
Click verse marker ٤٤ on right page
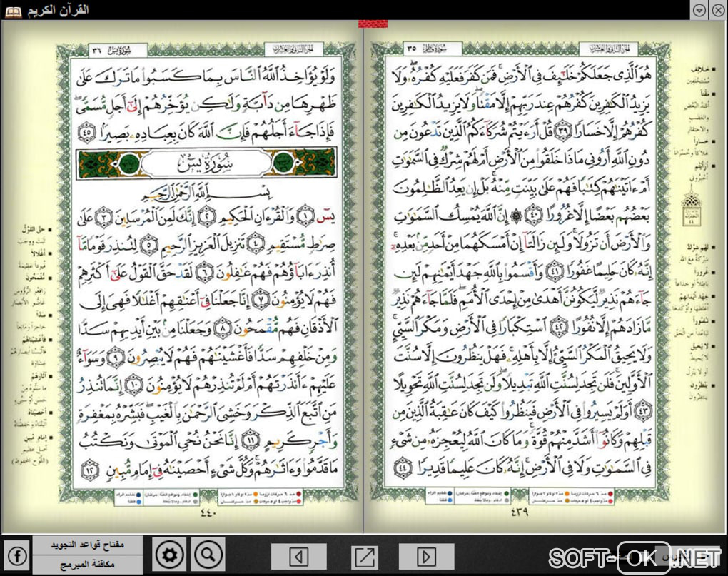[x=403, y=468]
